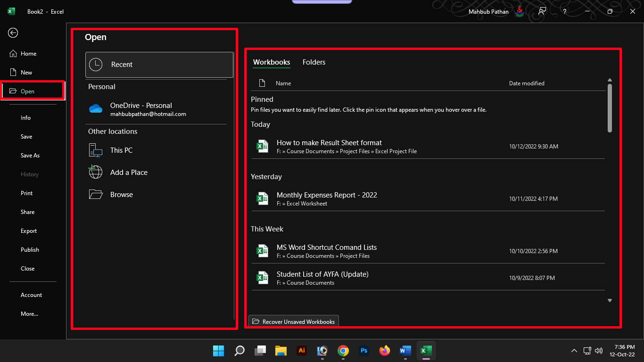
Task: Open Firefox from taskbar
Action: point(385,351)
